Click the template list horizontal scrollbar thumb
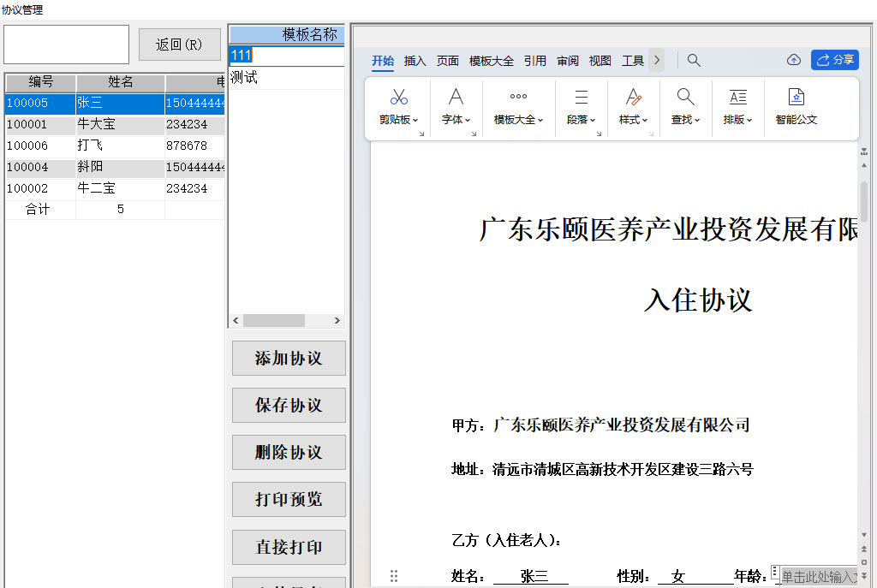 tap(273, 321)
